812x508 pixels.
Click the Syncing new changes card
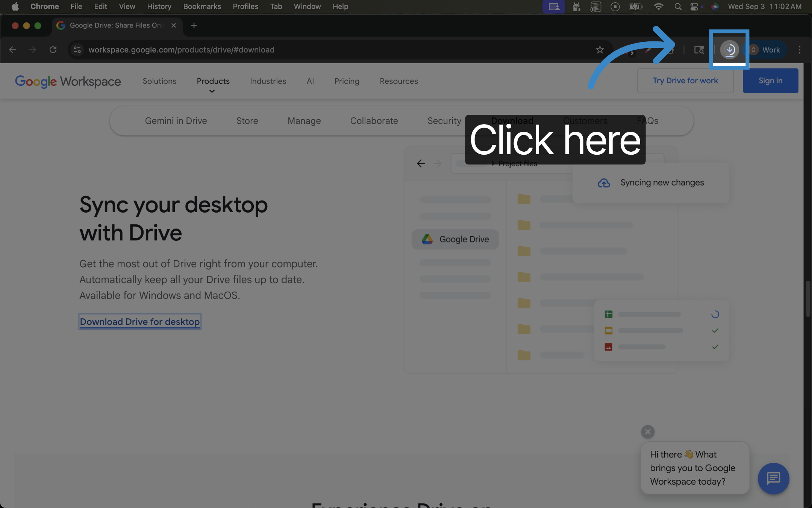pyautogui.click(x=651, y=183)
